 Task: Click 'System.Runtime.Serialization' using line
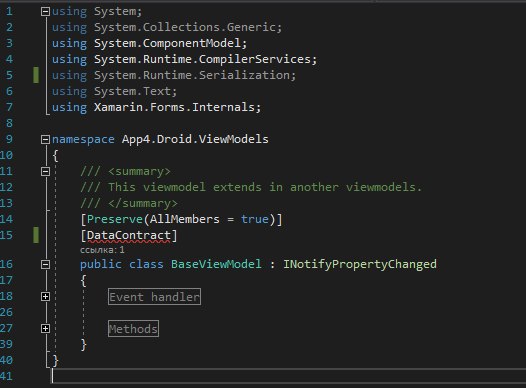tap(174, 75)
